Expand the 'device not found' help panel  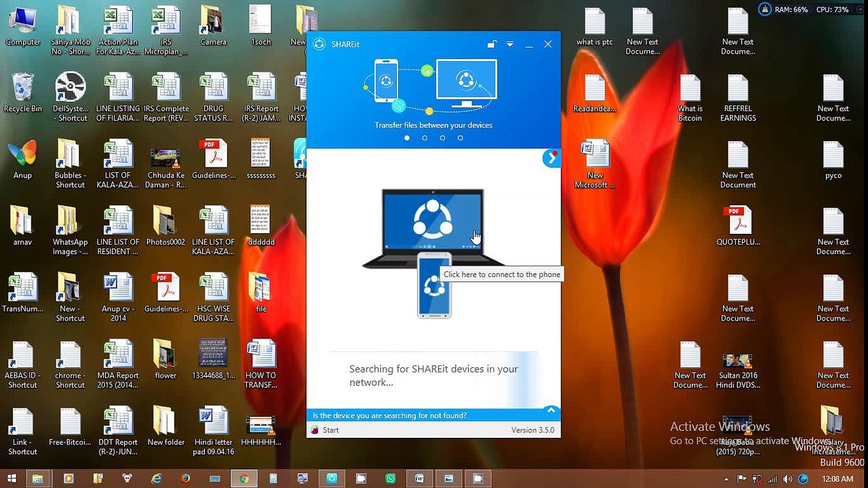click(x=551, y=411)
